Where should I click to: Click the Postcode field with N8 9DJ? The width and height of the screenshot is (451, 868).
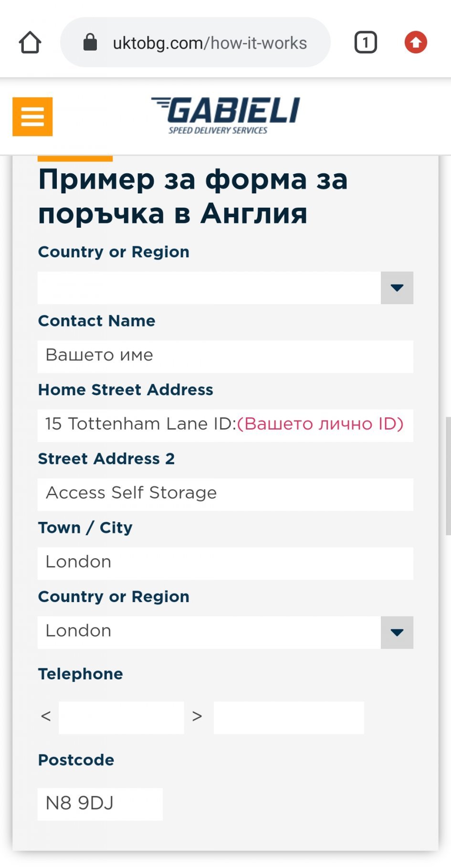tap(100, 804)
